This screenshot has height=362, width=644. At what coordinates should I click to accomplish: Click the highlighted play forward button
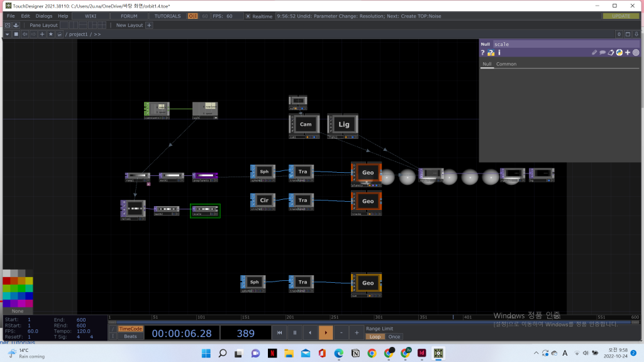tap(326, 333)
